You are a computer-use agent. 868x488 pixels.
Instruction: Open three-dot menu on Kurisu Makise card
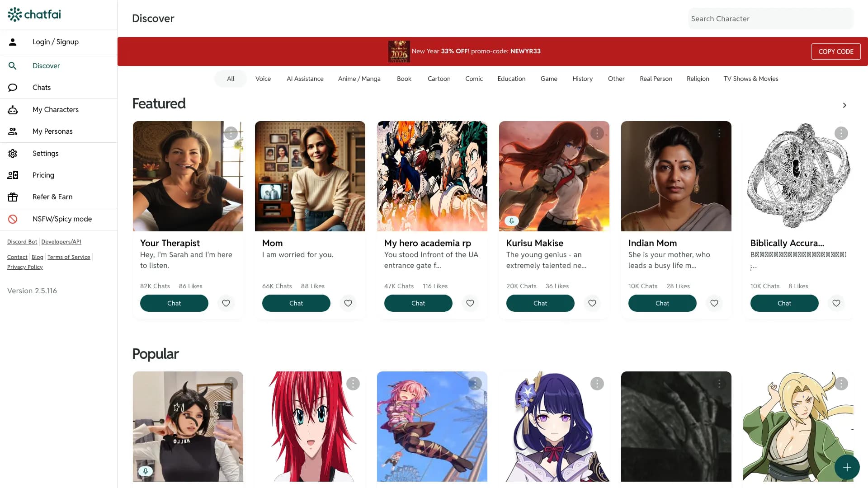pyautogui.click(x=597, y=133)
